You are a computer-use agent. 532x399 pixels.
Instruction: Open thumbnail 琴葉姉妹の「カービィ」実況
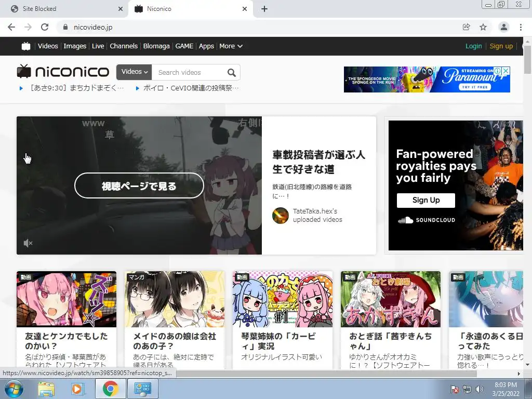pyautogui.click(x=283, y=299)
